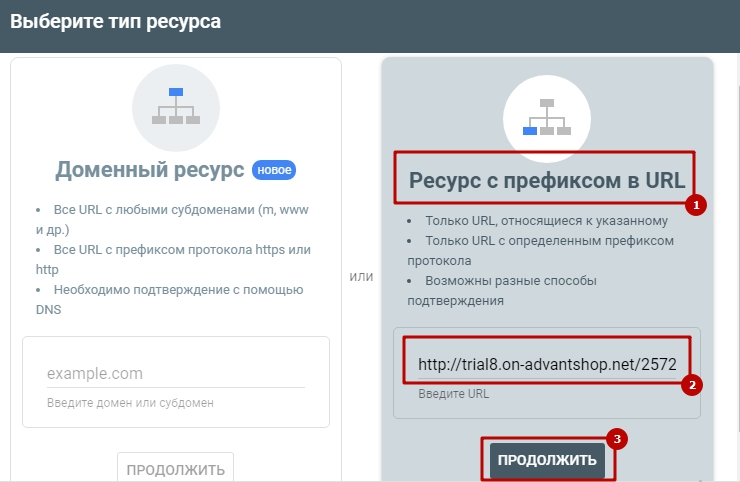Click red annotation marker number 2
740x482 pixels.
point(690,384)
